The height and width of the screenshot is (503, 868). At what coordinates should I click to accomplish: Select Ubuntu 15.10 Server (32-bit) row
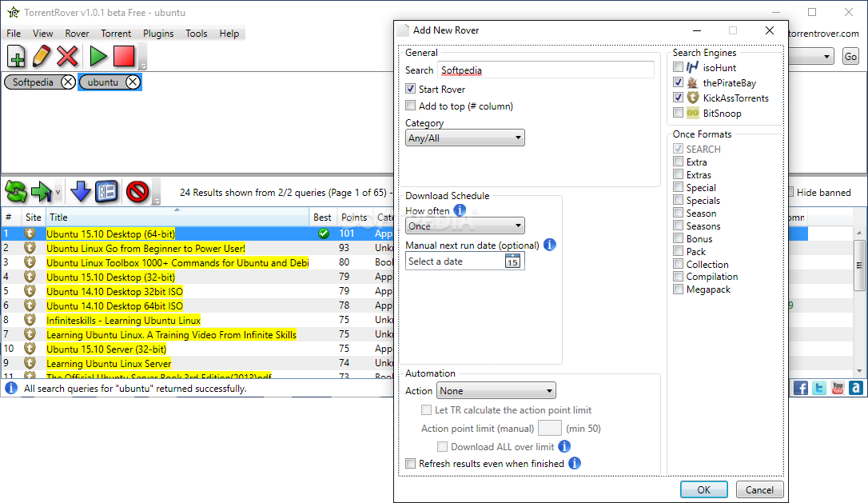click(106, 349)
